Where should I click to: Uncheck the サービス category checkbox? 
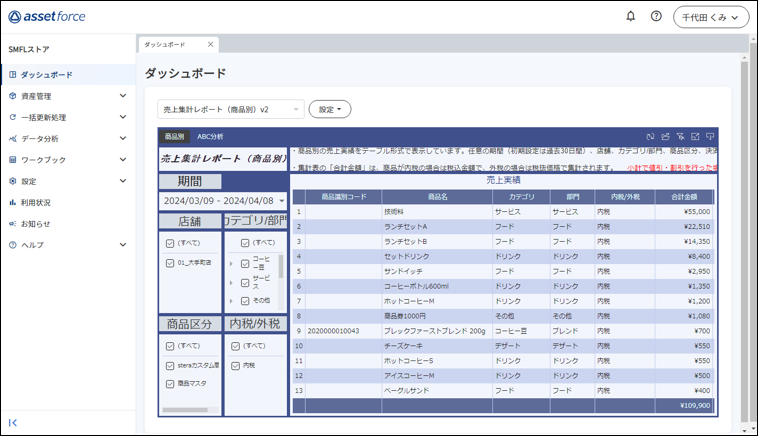point(245,283)
